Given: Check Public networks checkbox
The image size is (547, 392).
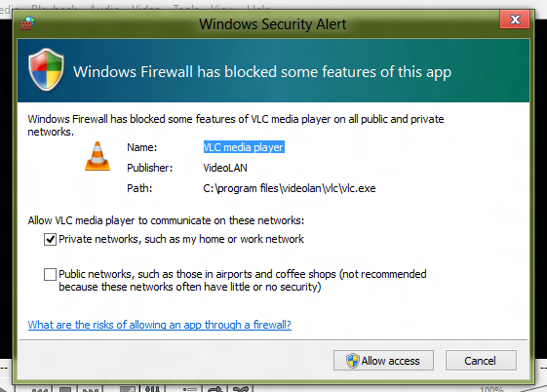Looking at the screenshot, I should 51,274.
